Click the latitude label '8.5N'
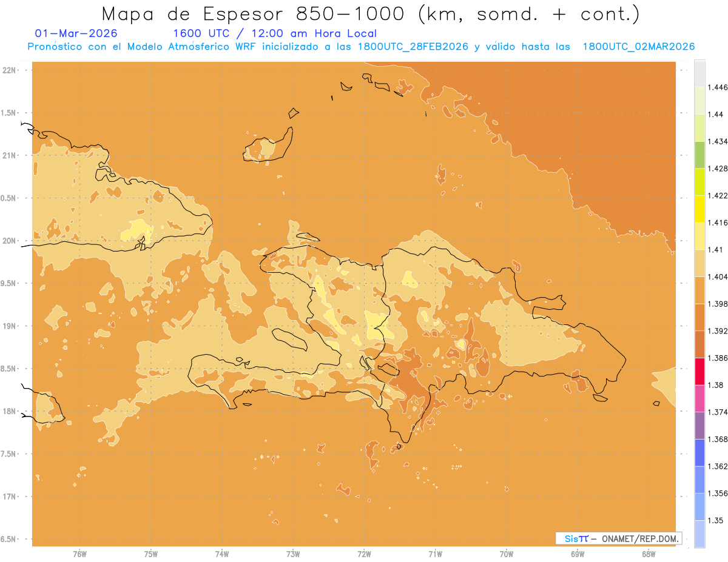 click(8, 369)
